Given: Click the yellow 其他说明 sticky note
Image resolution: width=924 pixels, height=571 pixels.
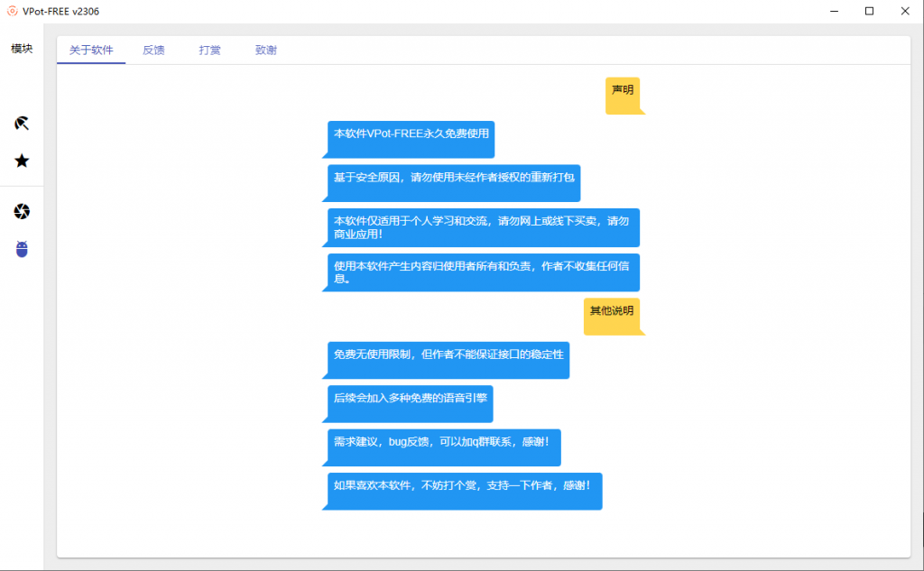Looking at the screenshot, I should [x=613, y=315].
